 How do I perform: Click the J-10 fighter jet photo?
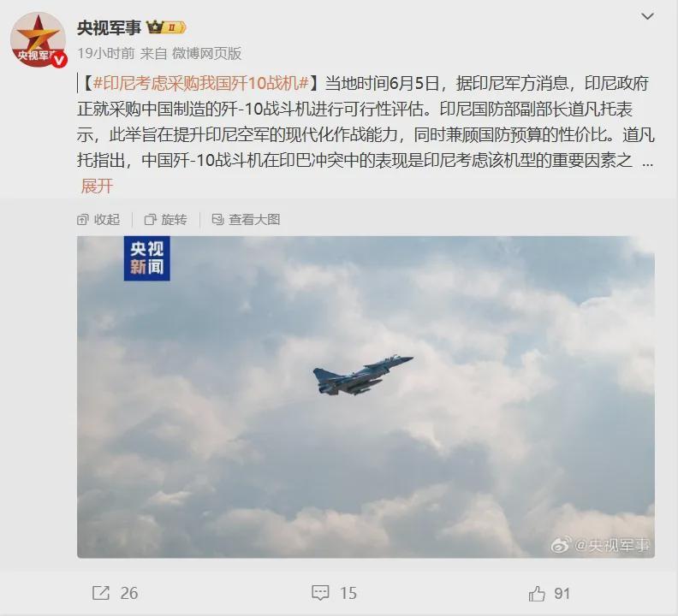[x=366, y=397]
